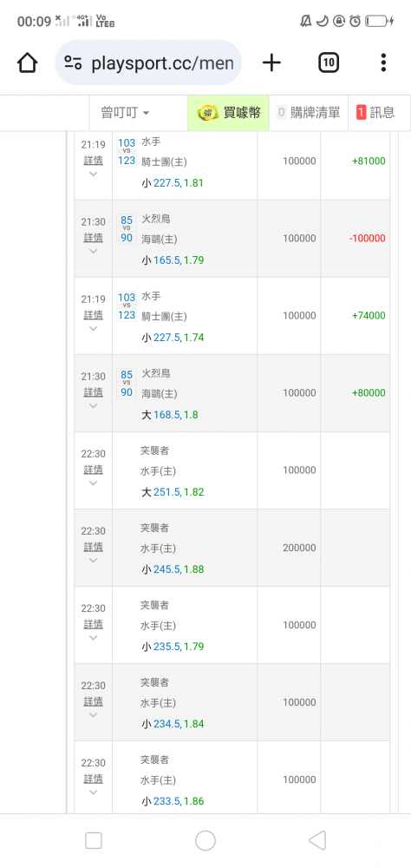
Task: Open a new tab with plus icon
Action: [x=271, y=62]
